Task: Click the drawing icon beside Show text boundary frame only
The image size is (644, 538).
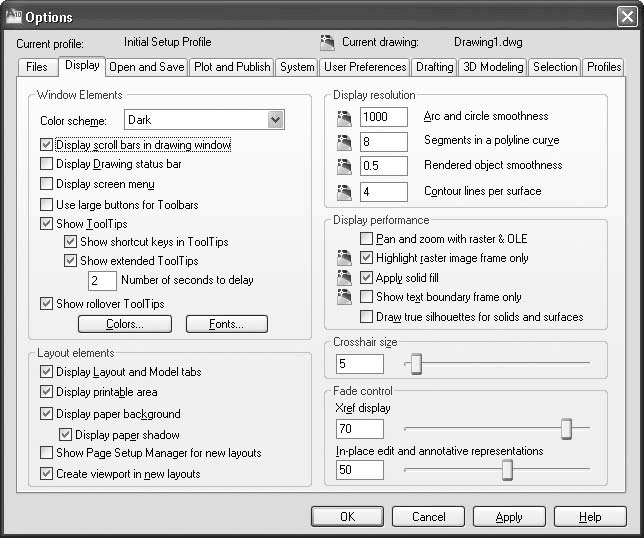Action: (345, 297)
